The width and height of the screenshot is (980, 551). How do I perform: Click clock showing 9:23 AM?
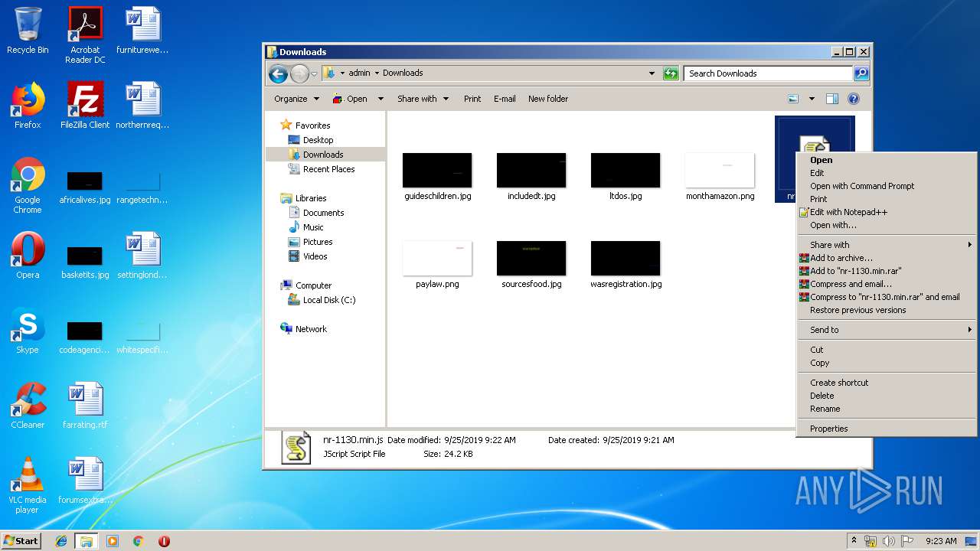[941, 541]
